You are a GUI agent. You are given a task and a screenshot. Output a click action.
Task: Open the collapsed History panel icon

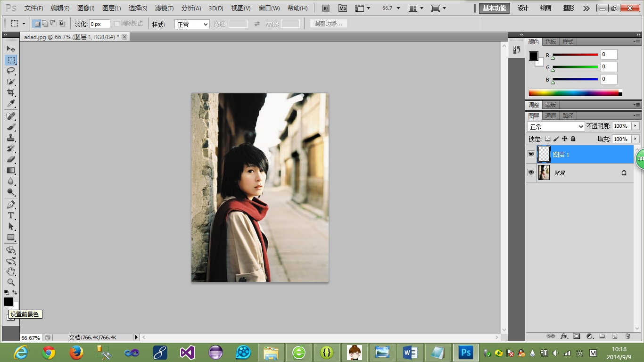pyautogui.click(x=516, y=50)
